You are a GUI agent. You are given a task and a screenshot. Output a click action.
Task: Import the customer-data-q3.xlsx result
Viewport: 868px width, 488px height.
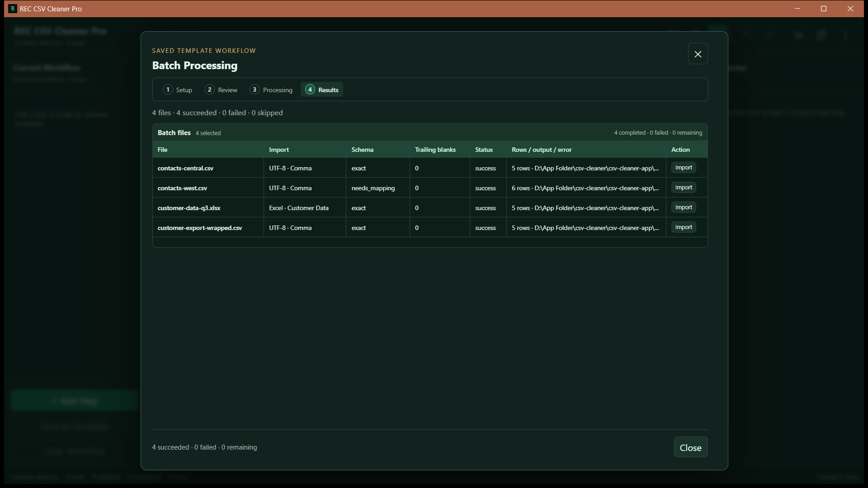point(683,207)
